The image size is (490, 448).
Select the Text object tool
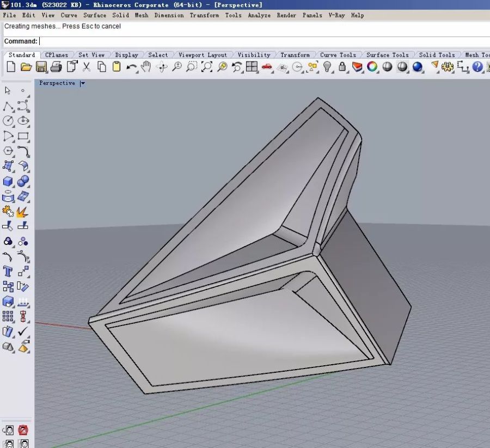[8, 271]
